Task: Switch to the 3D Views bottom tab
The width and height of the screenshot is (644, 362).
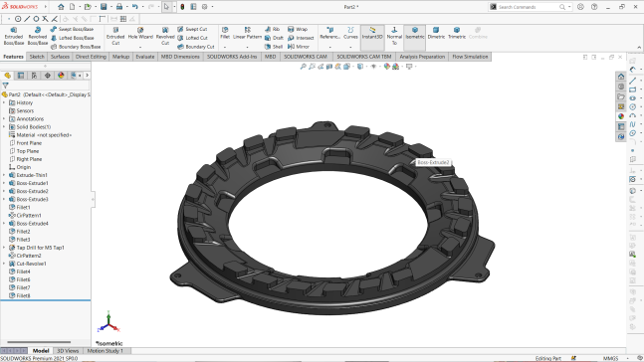Action: pos(68,351)
